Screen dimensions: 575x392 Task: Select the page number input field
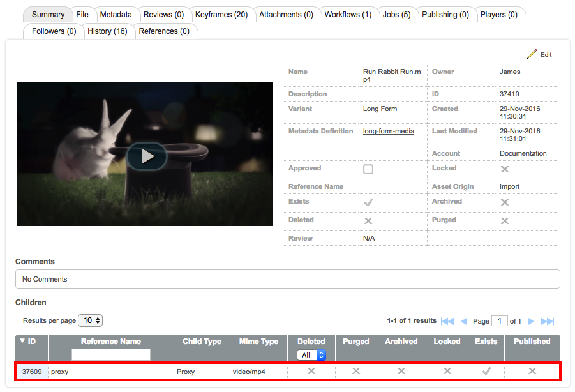point(500,320)
